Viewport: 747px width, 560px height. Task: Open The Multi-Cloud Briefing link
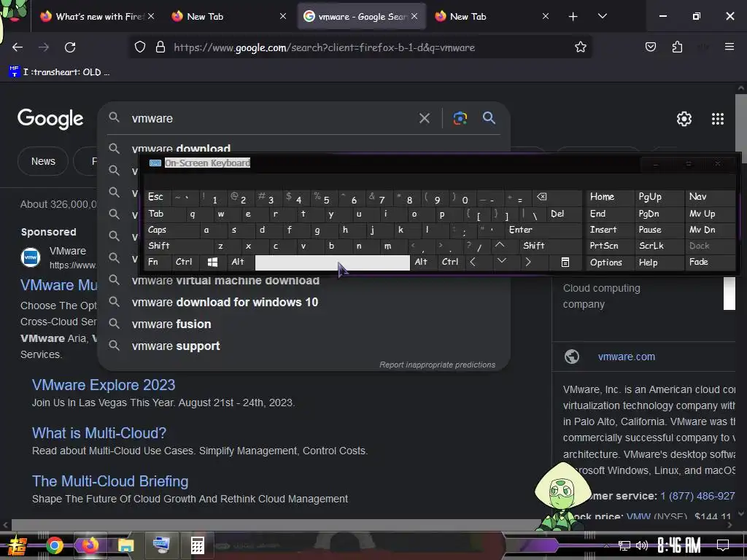[110, 481]
